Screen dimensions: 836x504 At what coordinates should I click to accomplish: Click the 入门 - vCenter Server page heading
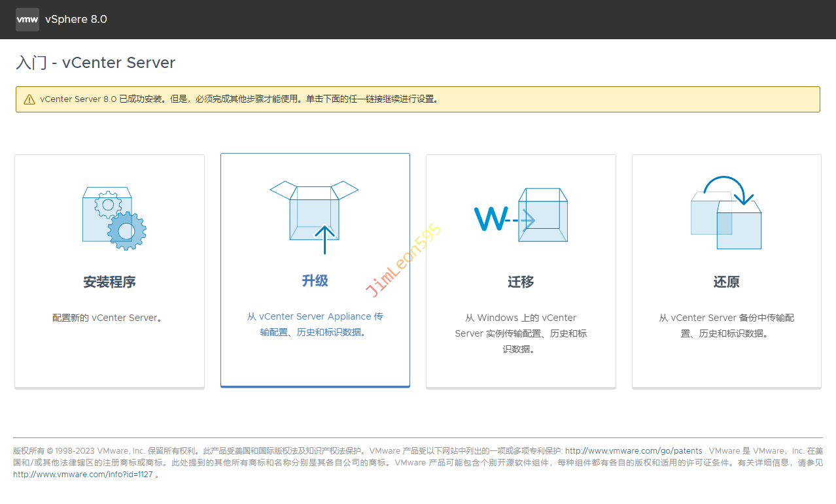point(96,63)
